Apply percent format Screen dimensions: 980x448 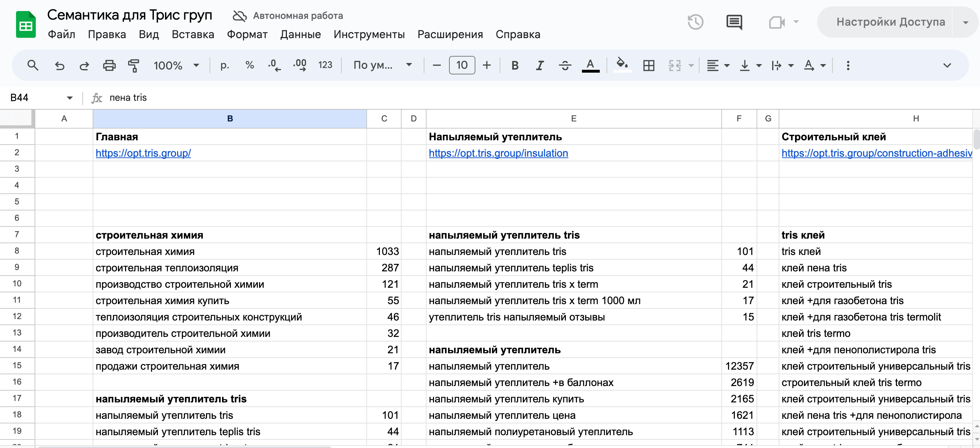pos(249,66)
